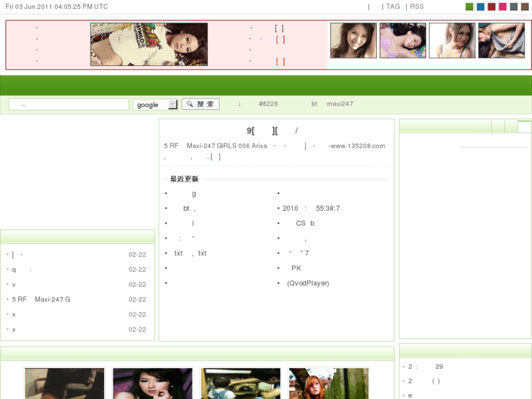Open the 'txt , txt' recent update link
This screenshot has height=399, width=532.
coord(190,253)
